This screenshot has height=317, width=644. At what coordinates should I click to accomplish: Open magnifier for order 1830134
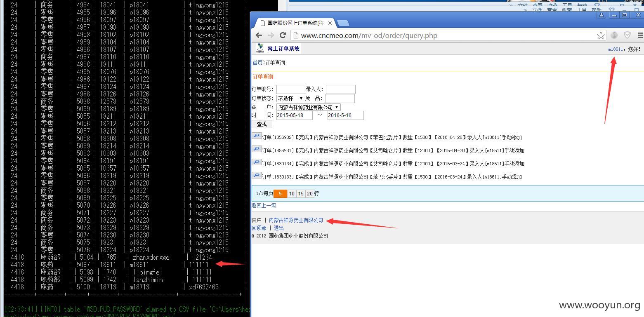point(257,162)
